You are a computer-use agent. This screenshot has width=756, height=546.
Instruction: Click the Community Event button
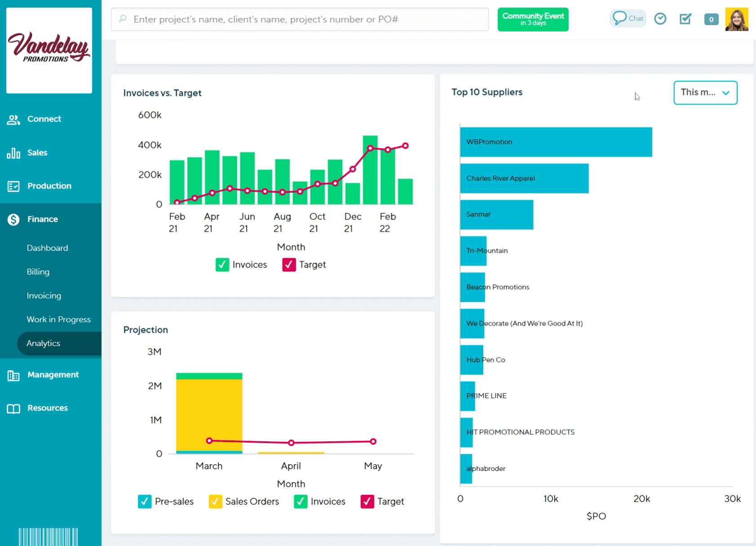[x=533, y=19]
